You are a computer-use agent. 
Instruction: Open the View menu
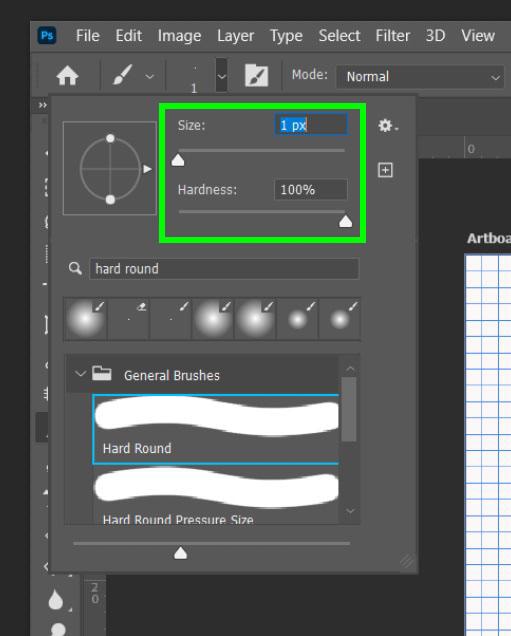[478, 36]
